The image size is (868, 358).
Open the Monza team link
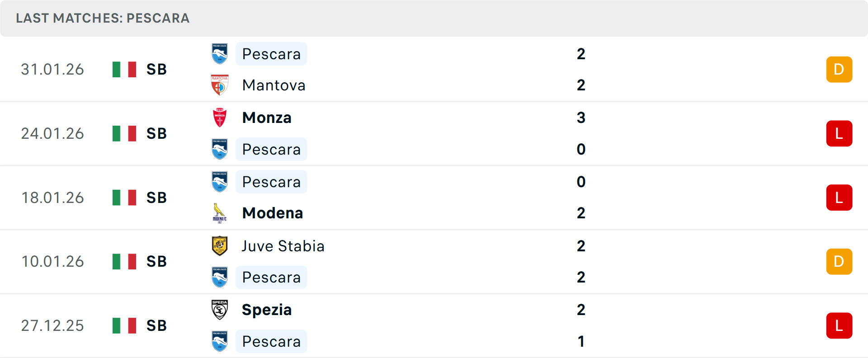point(267,118)
